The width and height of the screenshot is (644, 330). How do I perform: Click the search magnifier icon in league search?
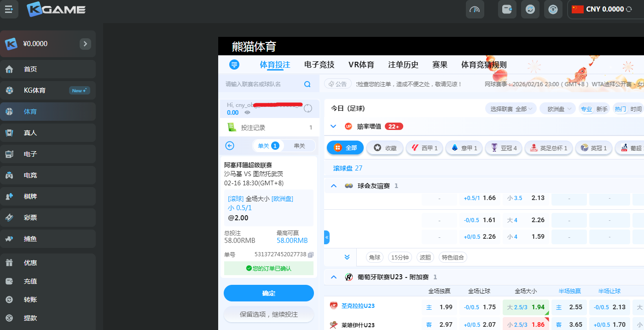click(307, 84)
